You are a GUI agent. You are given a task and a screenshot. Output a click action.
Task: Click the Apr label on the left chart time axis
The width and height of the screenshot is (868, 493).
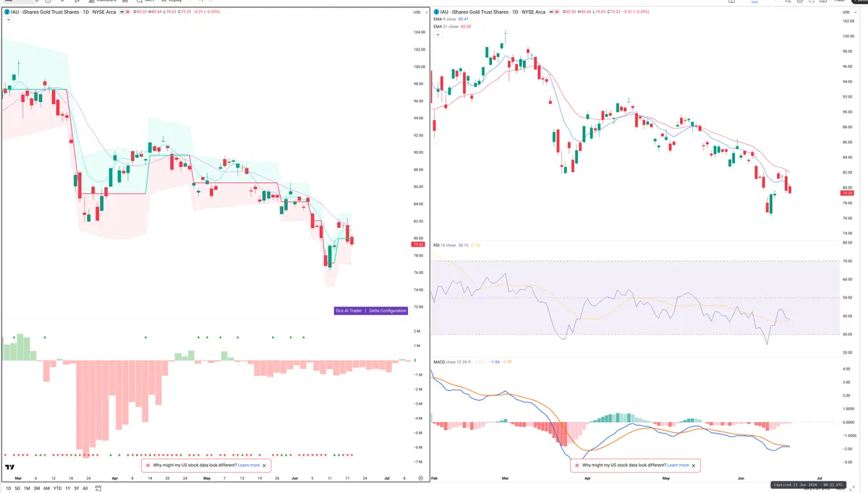(x=115, y=479)
